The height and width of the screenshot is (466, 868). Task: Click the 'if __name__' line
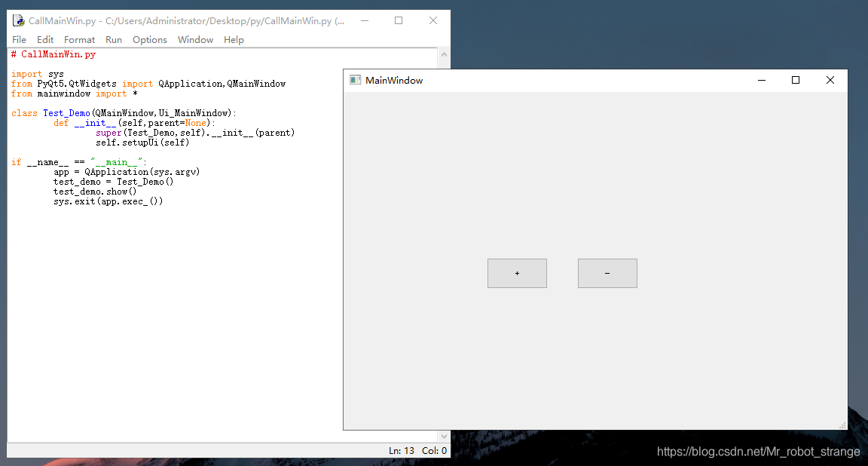coord(79,162)
